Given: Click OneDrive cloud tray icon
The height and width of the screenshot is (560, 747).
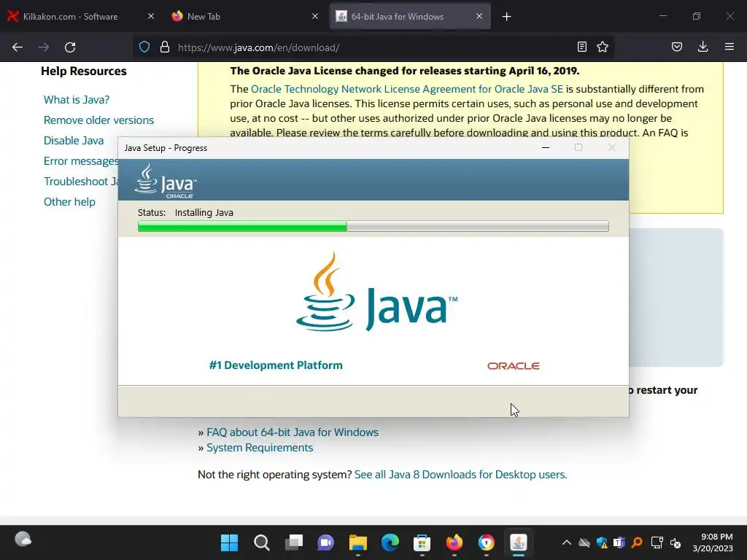Looking at the screenshot, I should 584,542.
